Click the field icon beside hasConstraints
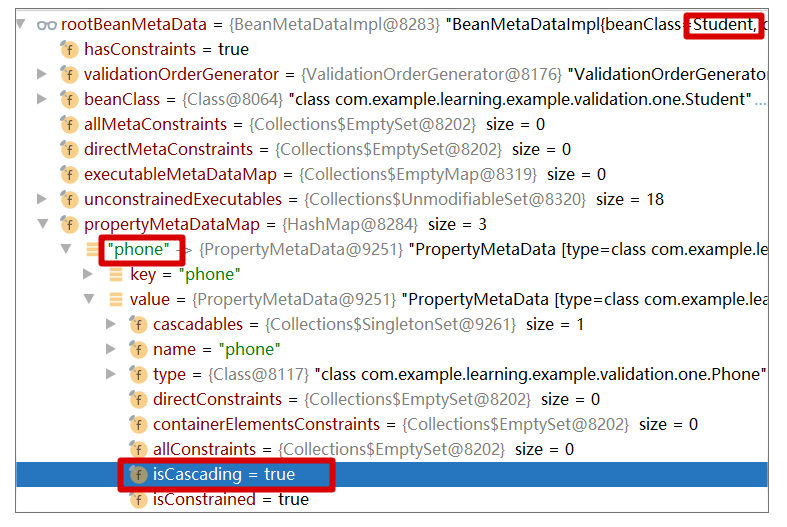787x527 pixels. tap(69, 49)
